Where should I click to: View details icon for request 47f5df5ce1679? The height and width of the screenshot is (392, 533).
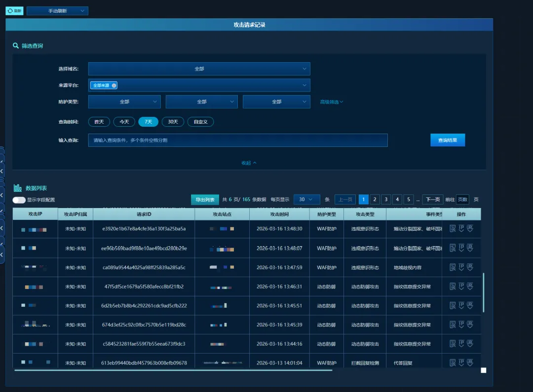coord(453,286)
